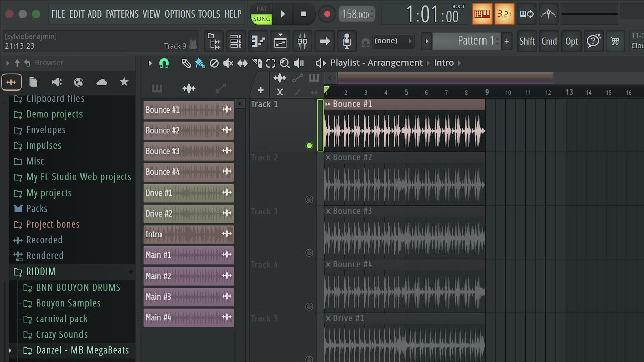Open the Channel rack icon

pyautogui.click(x=236, y=41)
